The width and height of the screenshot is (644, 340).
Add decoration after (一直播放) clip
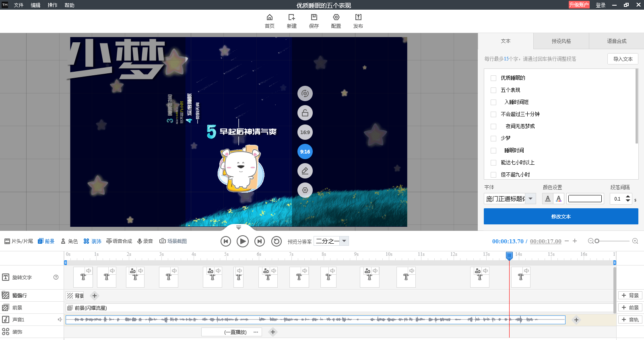coord(273,332)
